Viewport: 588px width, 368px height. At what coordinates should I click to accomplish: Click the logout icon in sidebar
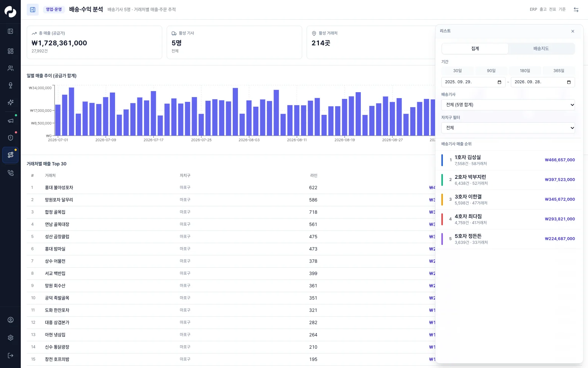coord(10,356)
